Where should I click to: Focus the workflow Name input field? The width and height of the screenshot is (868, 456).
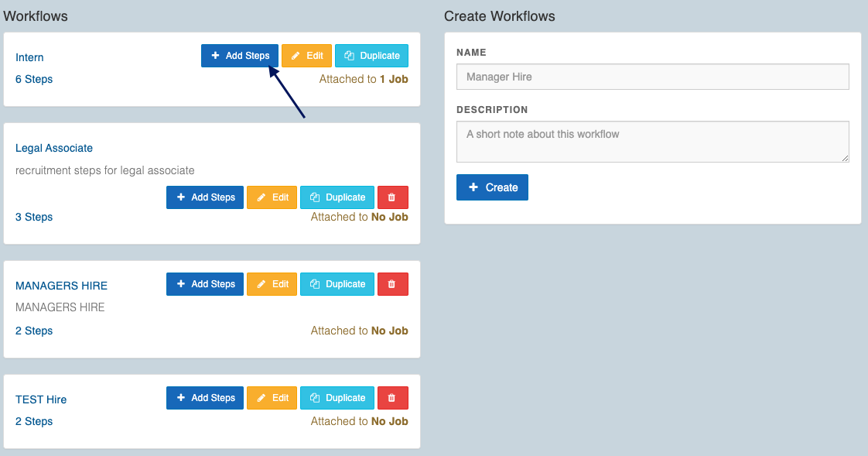coord(653,77)
